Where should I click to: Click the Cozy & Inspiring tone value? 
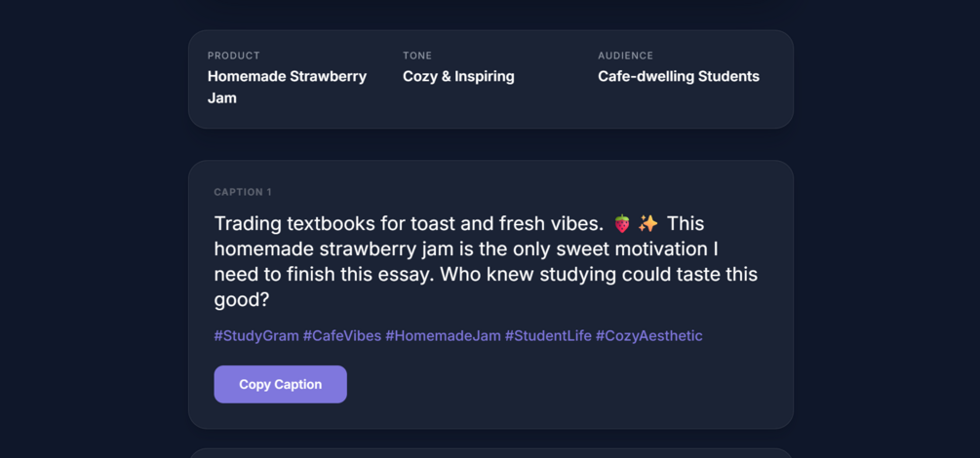click(x=458, y=76)
